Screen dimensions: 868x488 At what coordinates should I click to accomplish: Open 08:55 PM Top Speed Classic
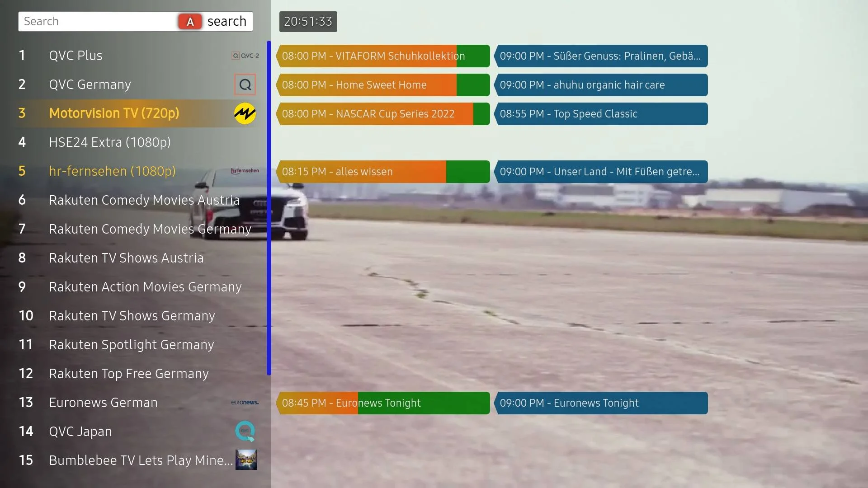click(601, 114)
